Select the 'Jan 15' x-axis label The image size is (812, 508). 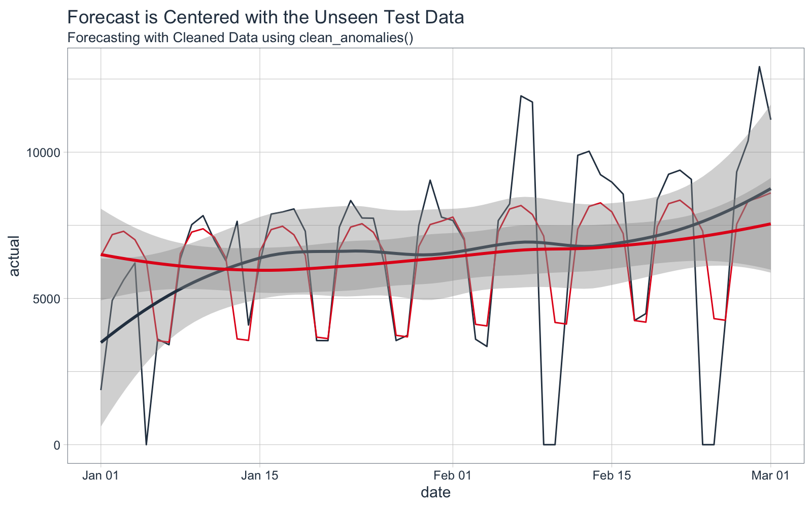pyautogui.click(x=260, y=476)
